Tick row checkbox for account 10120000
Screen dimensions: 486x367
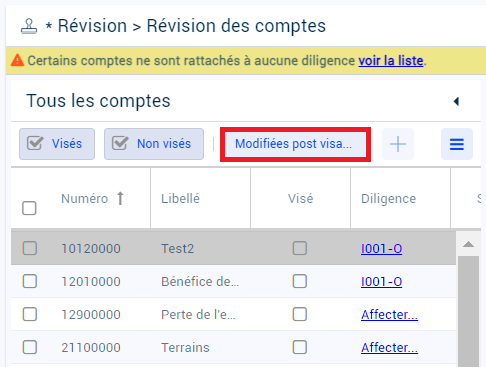pos(30,248)
